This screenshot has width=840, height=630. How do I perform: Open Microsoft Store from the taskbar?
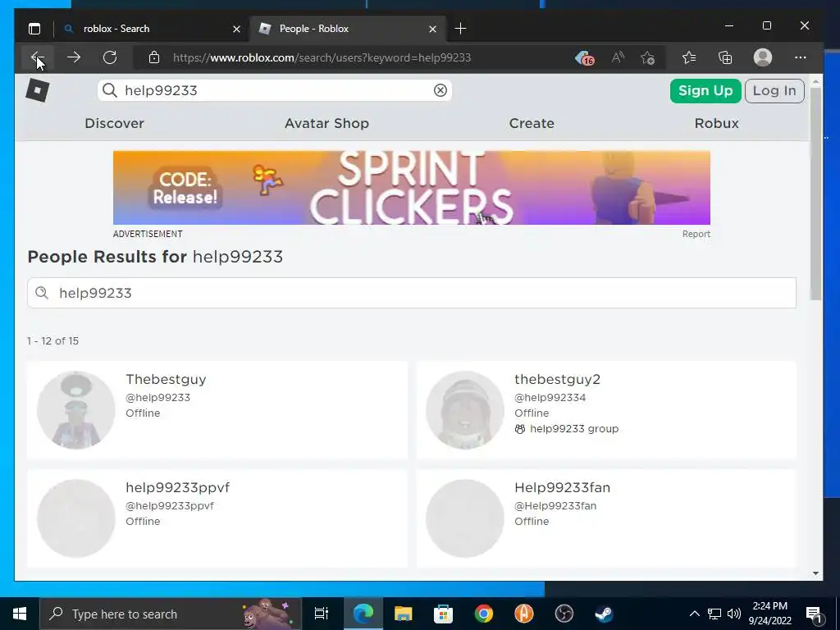click(443, 614)
